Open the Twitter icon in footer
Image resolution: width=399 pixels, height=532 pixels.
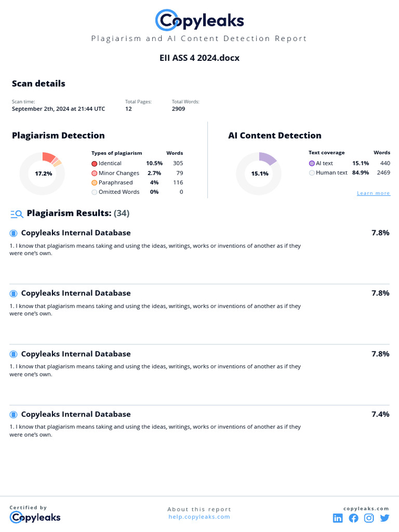coord(384,518)
